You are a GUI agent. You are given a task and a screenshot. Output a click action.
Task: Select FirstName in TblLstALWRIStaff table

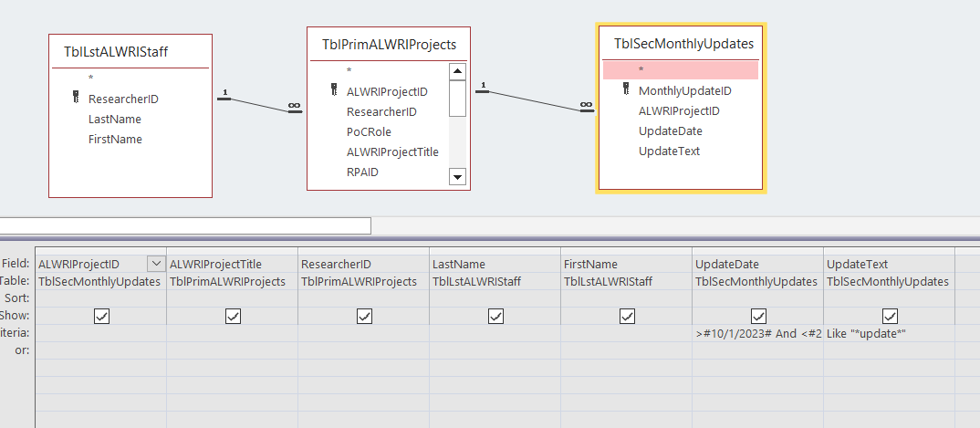click(115, 139)
